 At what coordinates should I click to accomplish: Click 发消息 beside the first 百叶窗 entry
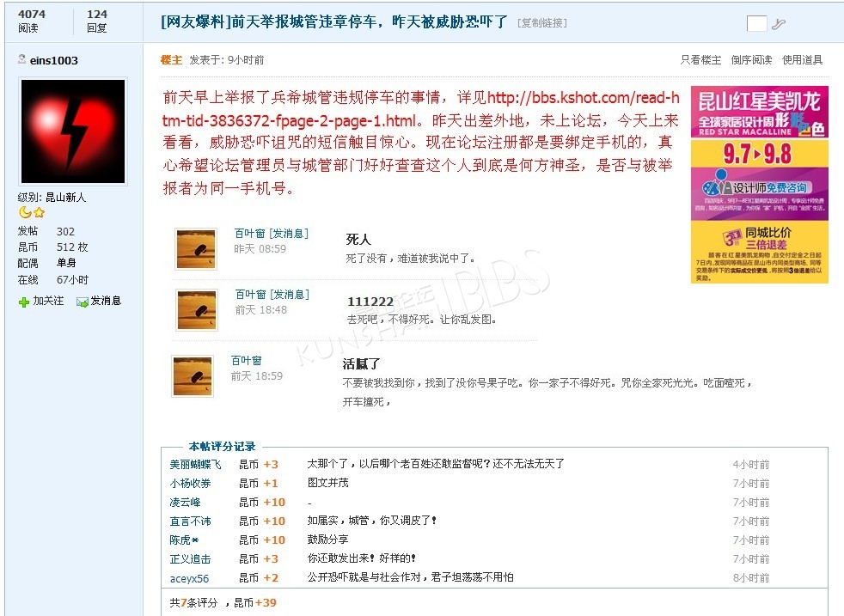[x=289, y=234]
